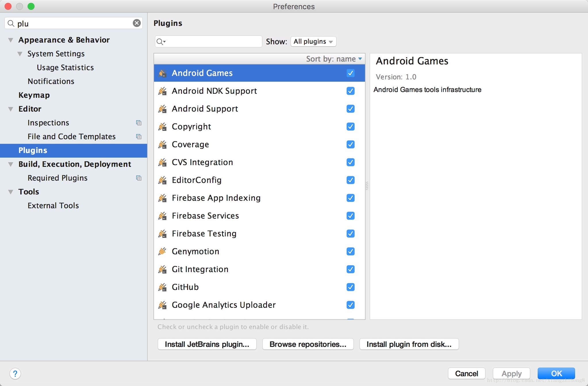This screenshot has width=588, height=386.
Task: Toggle Firebase Testing plugin checkbox
Action: (x=350, y=234)
